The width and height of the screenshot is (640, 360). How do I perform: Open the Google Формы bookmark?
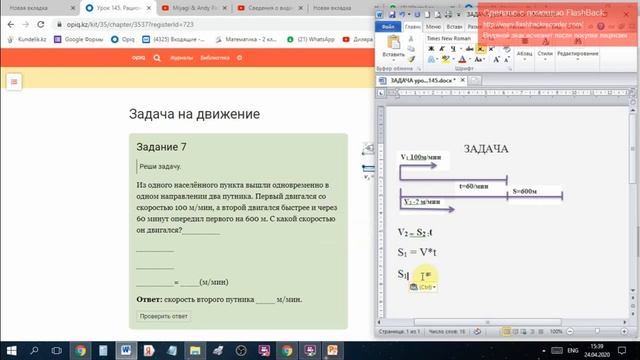[x=79, y=40]
